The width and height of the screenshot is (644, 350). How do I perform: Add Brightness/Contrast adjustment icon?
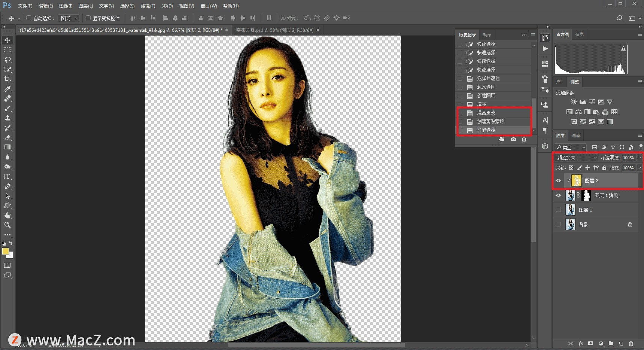574,102
